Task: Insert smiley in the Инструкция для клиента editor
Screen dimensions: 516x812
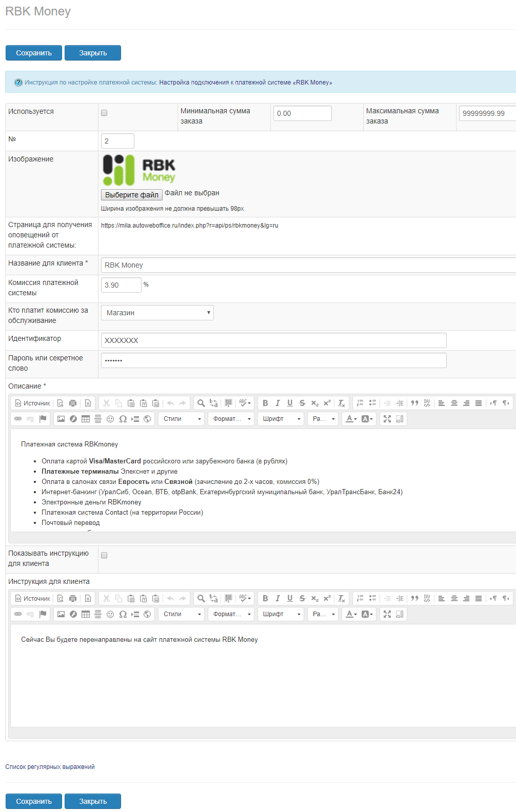Action: click(x=110, y=614)
